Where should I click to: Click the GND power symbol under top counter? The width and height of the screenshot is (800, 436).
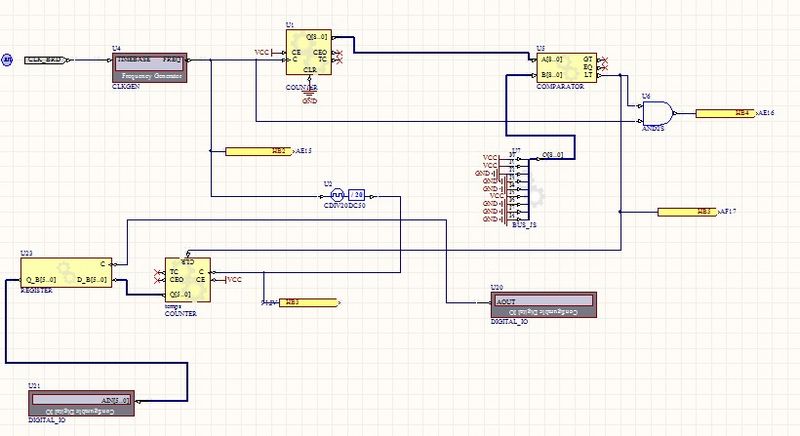click(310, 98)
